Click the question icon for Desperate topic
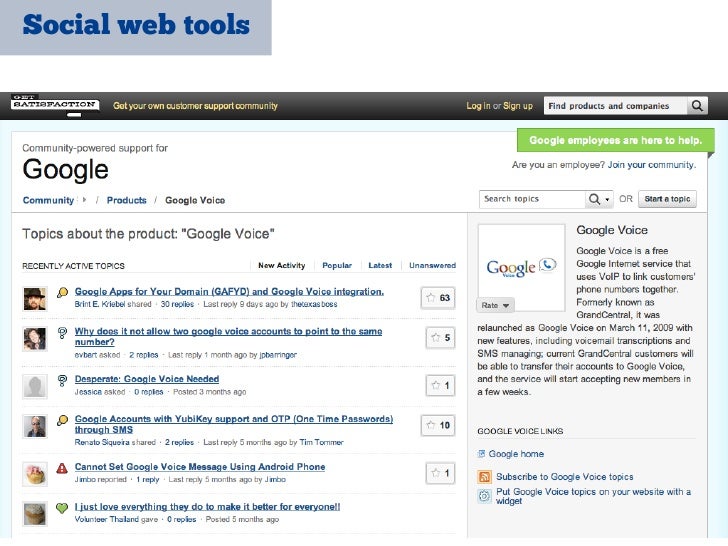 (62, 381)
